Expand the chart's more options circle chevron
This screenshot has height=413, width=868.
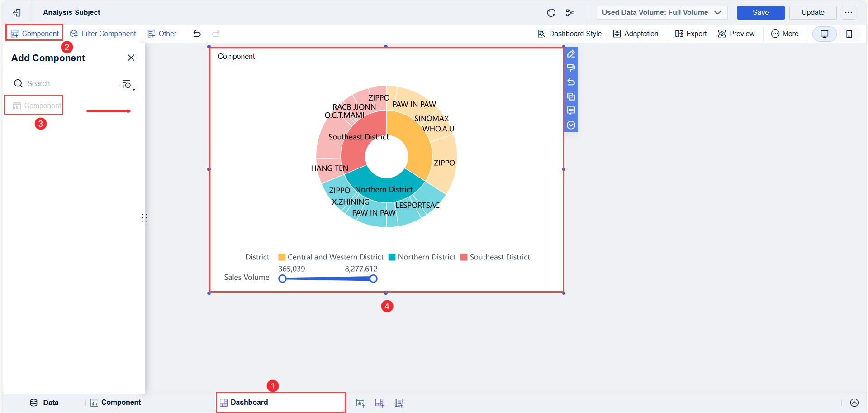(x=571, y=125)
